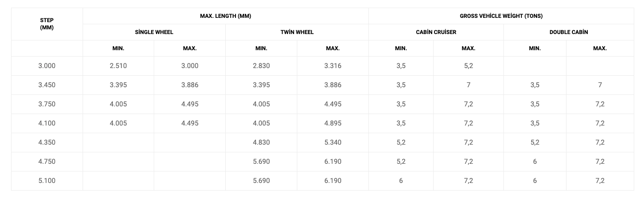Click the TWIN WHEEL subheader
This screenshot has height=197, width=644.
point(297,32)
